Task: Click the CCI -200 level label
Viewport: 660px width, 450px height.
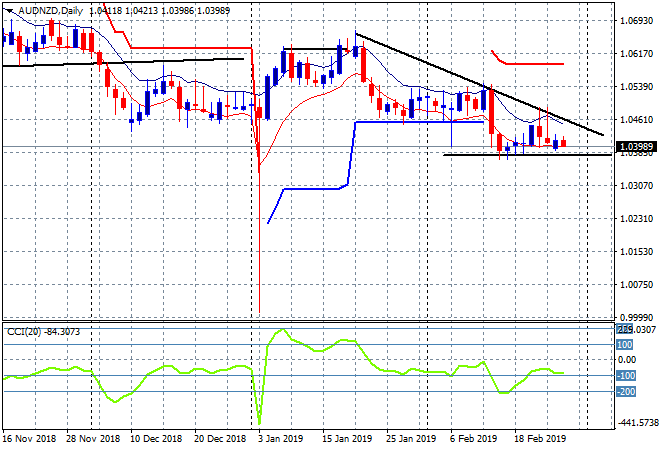Action: pos(625,391)
